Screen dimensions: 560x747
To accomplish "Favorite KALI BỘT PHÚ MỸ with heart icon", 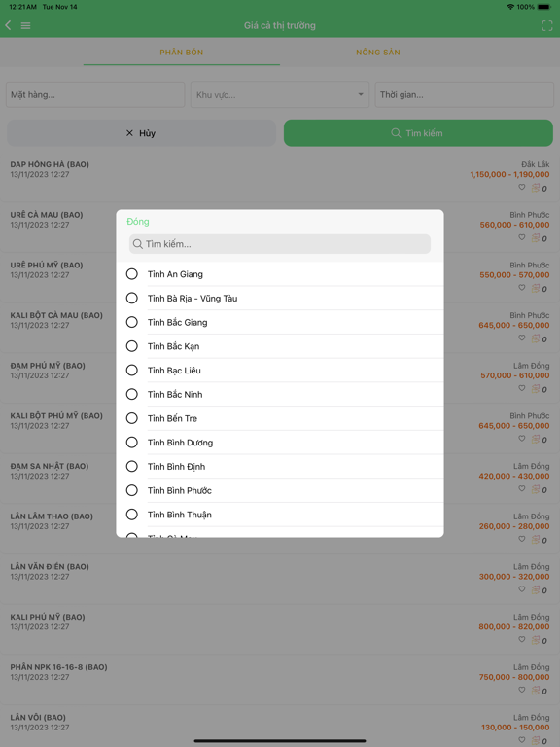I will [x=522, y=439].
